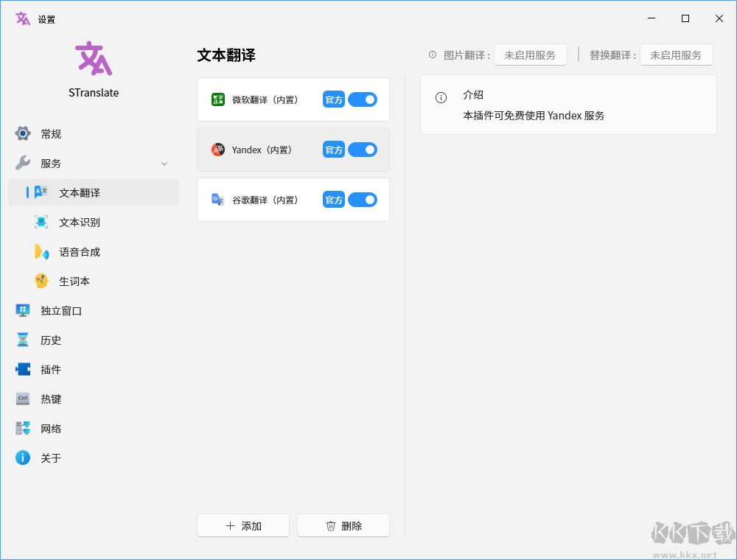The image size is (737, 560).
Task: Open the 常规 gear settings icon
Action: click(x=23, y=133)
